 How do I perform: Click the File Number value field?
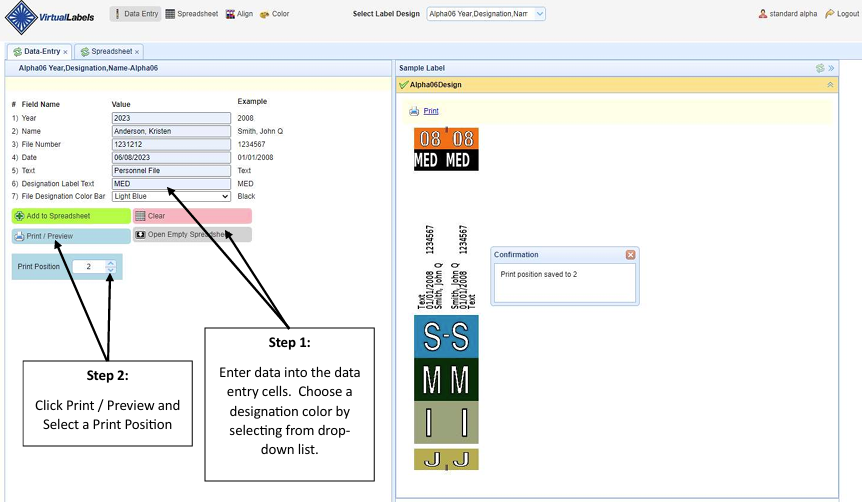coord(171,144)
